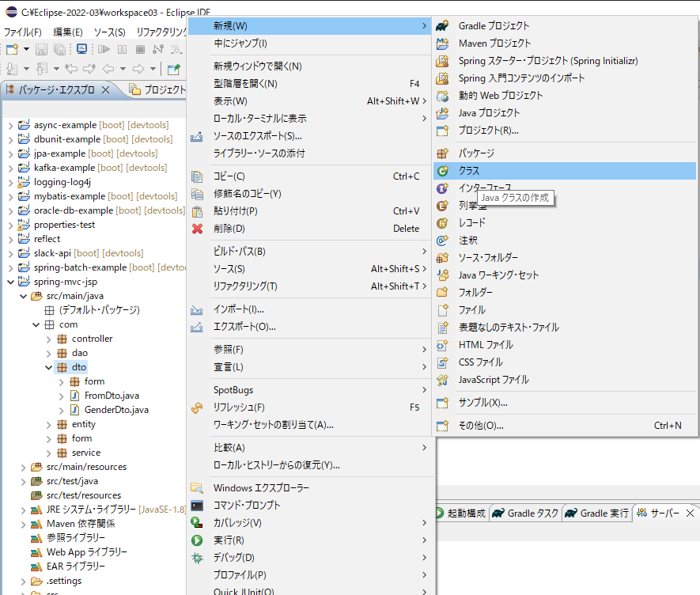Image resolution: width=700 pixels, height=595 pixels.
Task: Click the Gradle プロジェクト icon in submenu
Action: 442,26
